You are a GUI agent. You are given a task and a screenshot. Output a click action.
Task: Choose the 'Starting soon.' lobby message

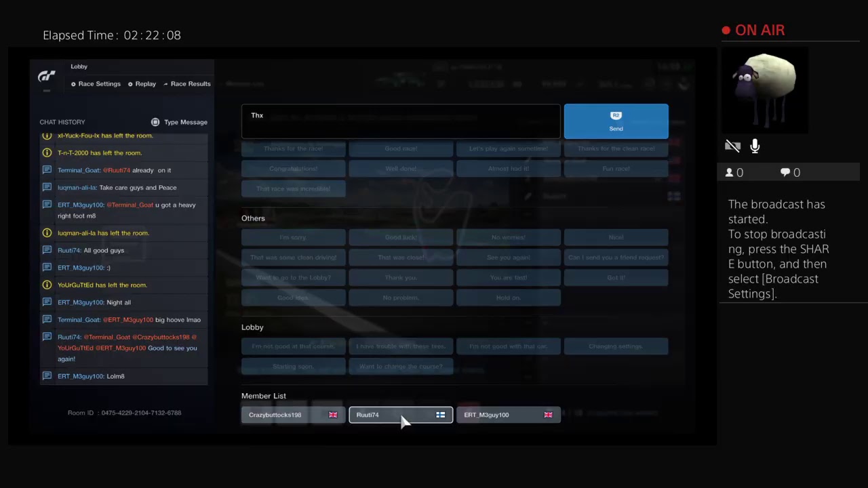[293, 367]
